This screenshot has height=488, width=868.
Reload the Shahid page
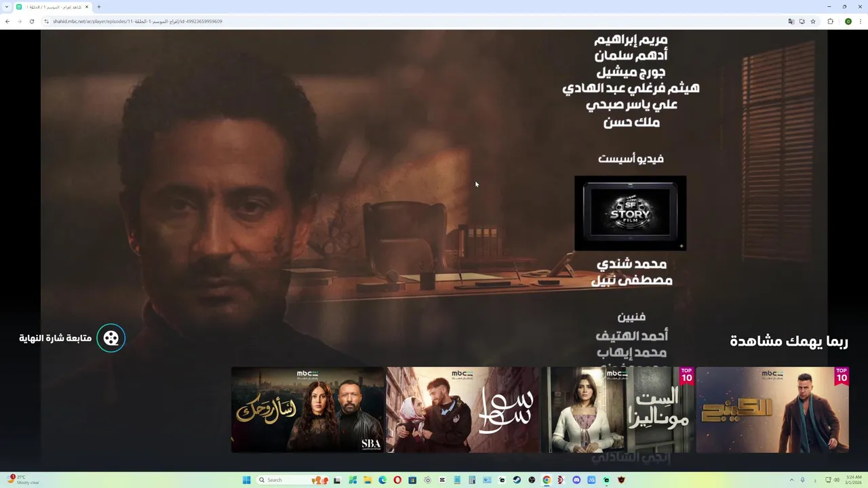[32, 21]
